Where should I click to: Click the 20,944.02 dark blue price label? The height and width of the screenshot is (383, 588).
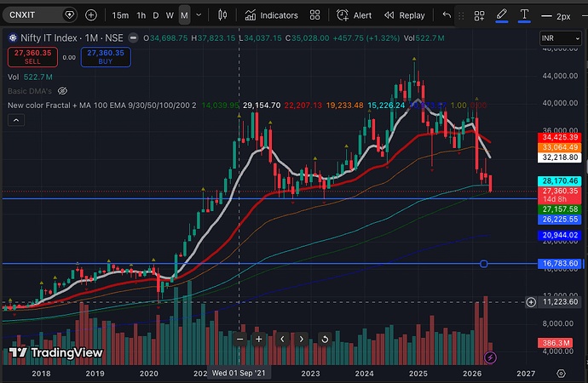560,235
